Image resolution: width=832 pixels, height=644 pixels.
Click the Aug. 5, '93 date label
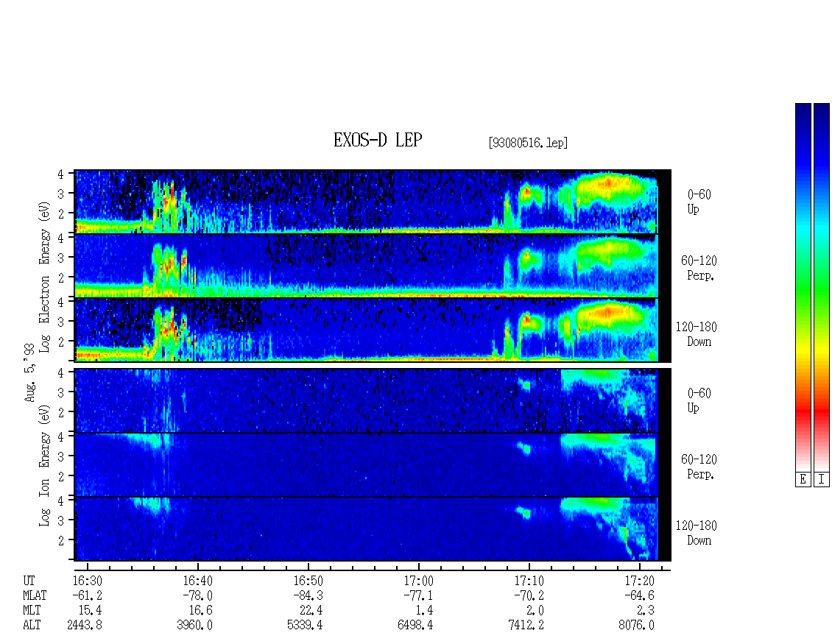[29, 372]
